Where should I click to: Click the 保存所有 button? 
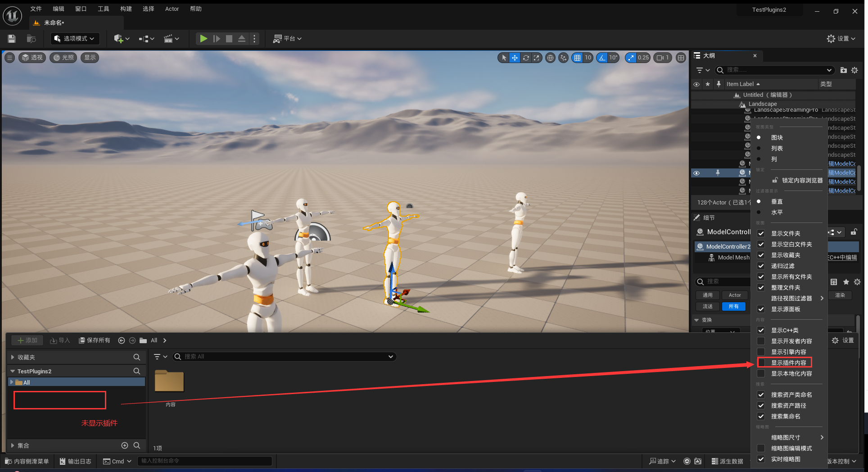click(x=95, y=340)
